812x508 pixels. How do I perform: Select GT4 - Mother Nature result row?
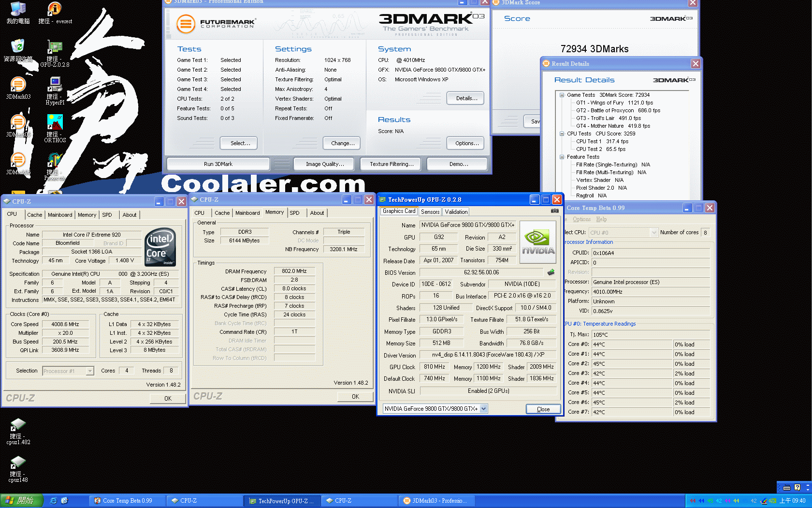(613, 126)
